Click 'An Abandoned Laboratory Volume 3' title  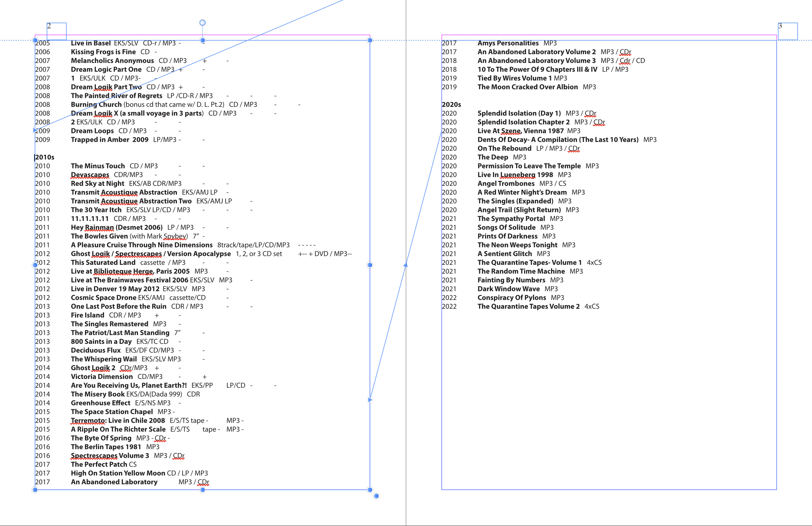(x=537, y=61)
